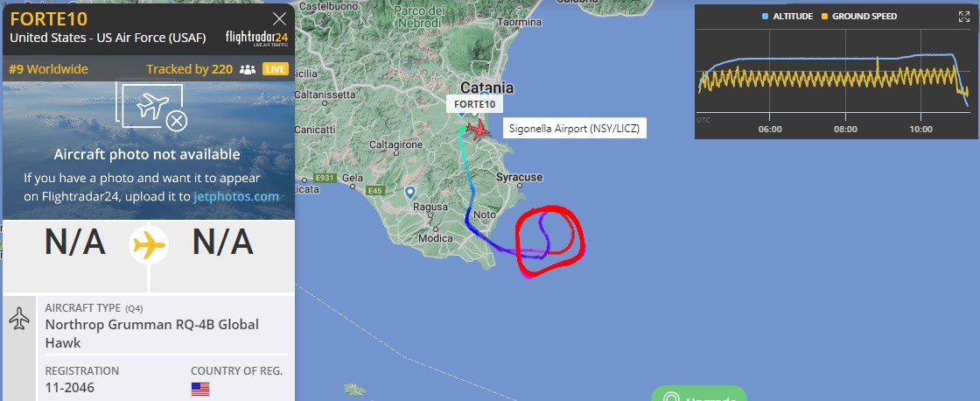This screenshot has height=401, width=980.
Task: Click the red FORTE10 aircraft icon on map
Action: coord(479,130)
